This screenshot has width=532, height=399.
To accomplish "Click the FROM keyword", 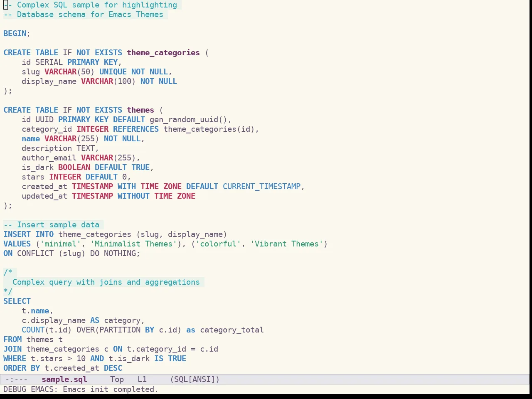I will pyautogui.click(x=12, y=340).
